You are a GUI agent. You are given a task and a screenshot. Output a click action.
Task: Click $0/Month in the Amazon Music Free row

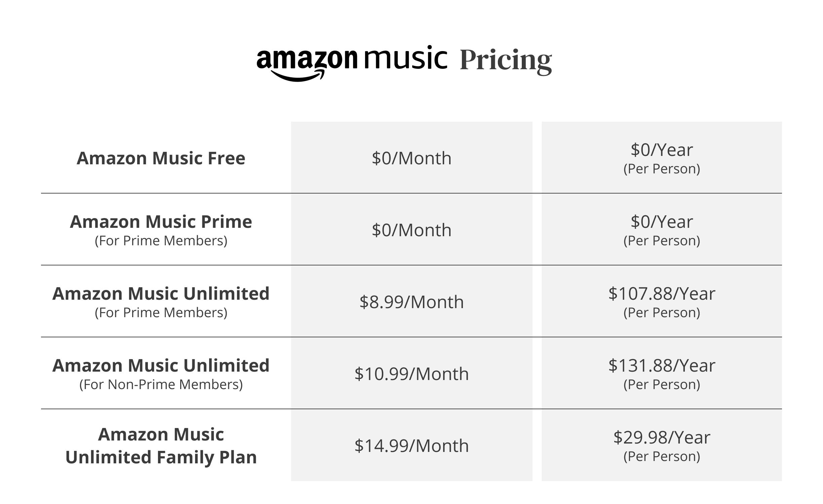(x=411, y=158)
